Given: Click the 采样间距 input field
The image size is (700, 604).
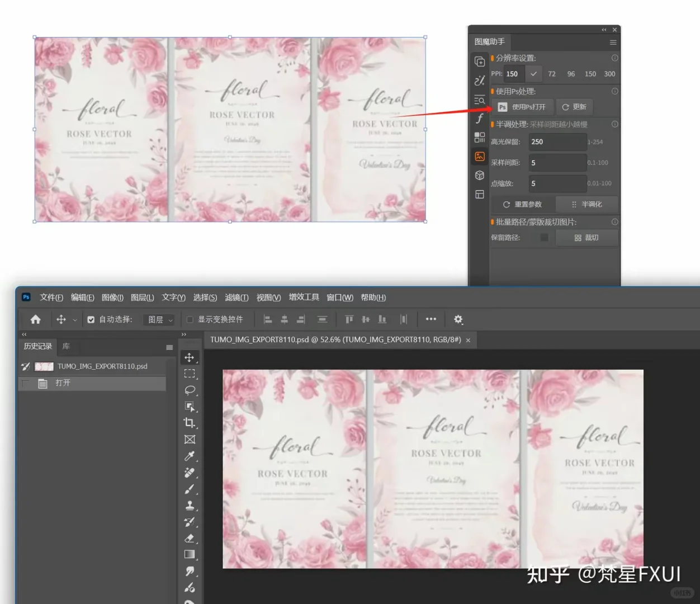Looking at the screenshot, I should 557,163.
